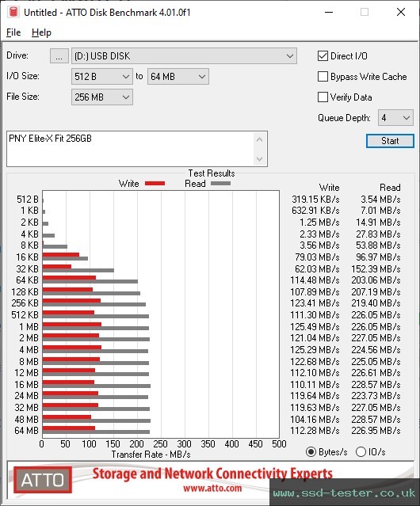Click the red Write legend swatch
Image resolution: width=420 pixels, height=506 pixels.
[x=155, y=183]
